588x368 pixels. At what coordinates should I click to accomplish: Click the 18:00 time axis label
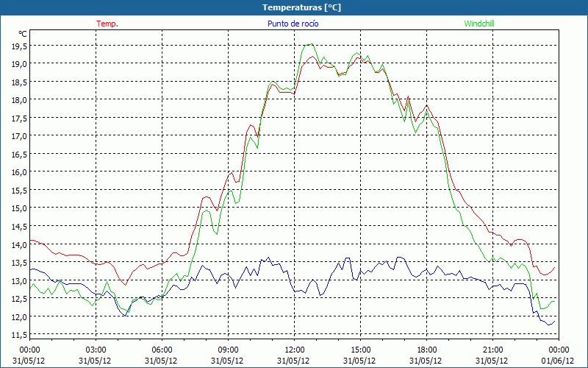427,350
